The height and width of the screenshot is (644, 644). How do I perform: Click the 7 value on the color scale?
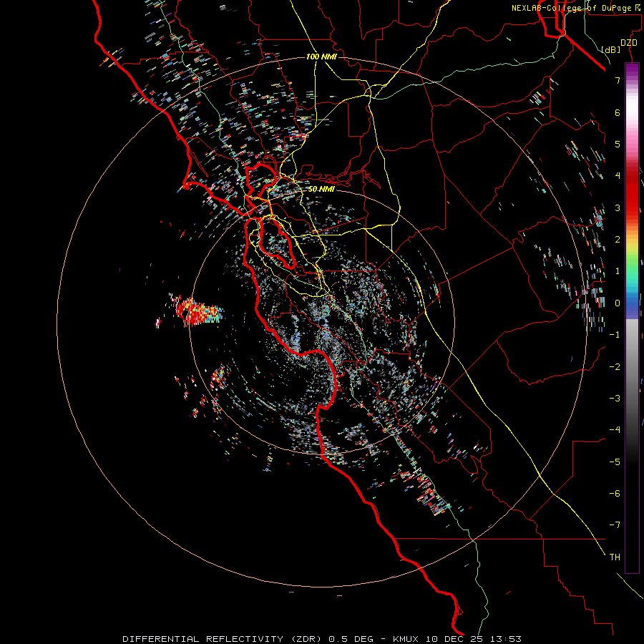(618, 80)
